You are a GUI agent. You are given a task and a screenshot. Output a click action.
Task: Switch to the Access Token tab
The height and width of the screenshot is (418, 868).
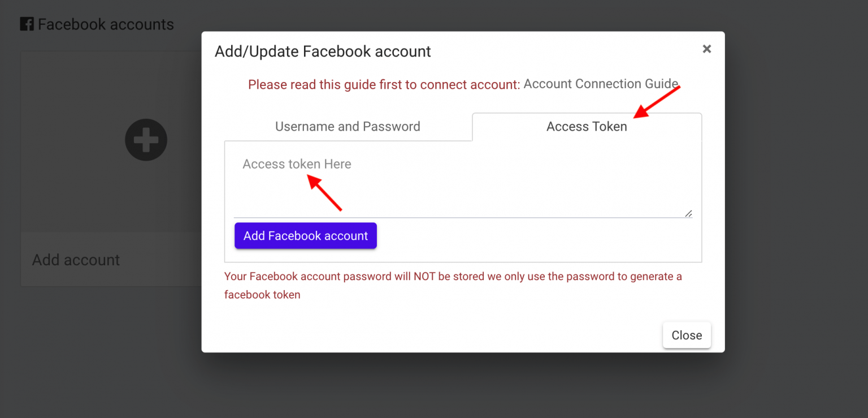click(587, 126)
